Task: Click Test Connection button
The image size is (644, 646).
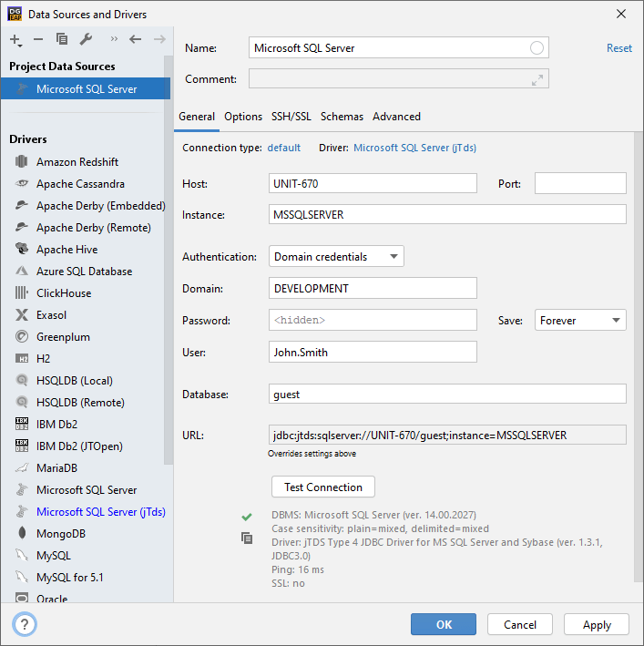Action: (x=323, y=487)
